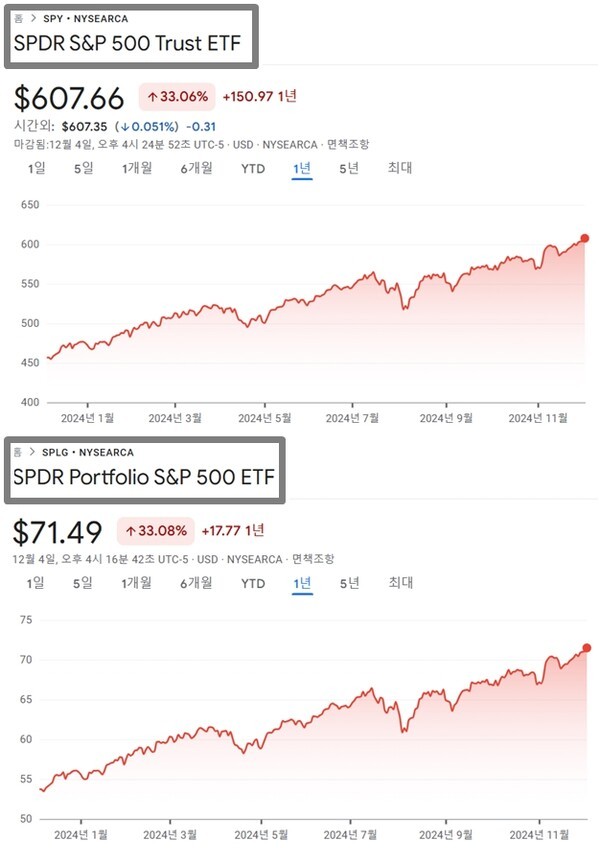Choose 5년 range on SPY chart
Image resolution: width=600 pixels, height=864 pixels.
point(349,168)
